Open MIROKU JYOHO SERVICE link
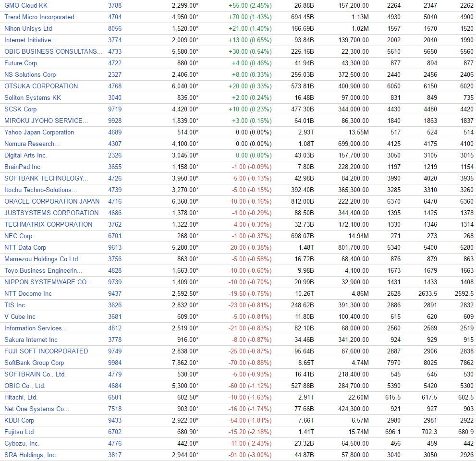Image resolution: width=476 pixels, height=461 pixels. (x=46, y=121)
